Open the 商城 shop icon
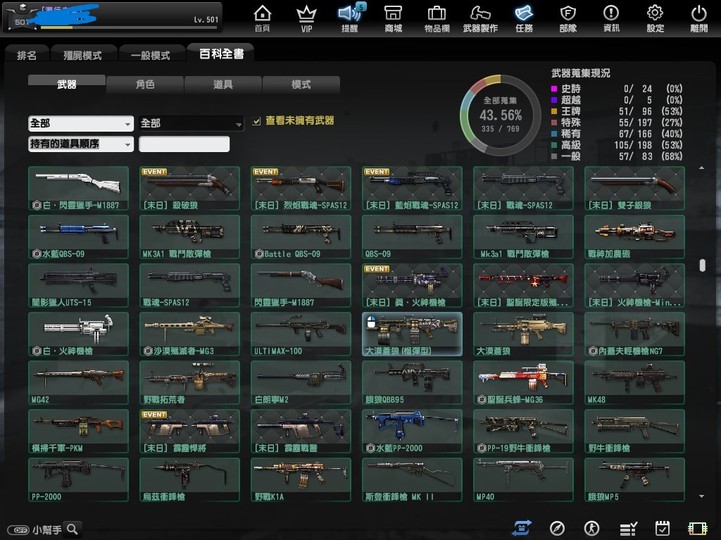The height and width of the screenshot is (540, 721). coord(393,17)
